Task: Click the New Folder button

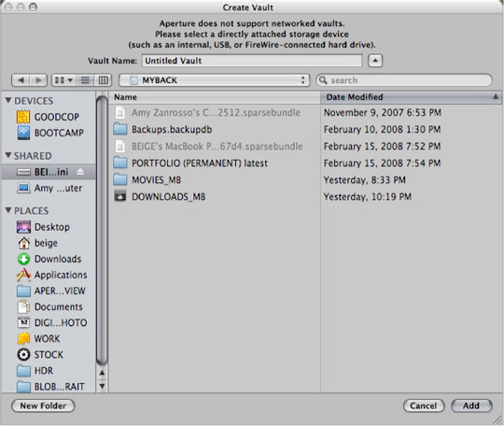Action: pyautogui.click(x=43, y=405)
